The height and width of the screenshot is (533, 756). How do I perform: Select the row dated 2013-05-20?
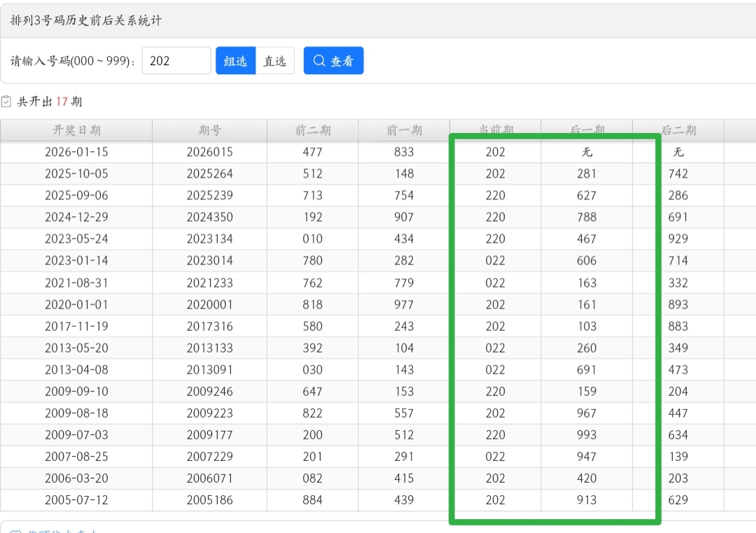click(76, 348)
